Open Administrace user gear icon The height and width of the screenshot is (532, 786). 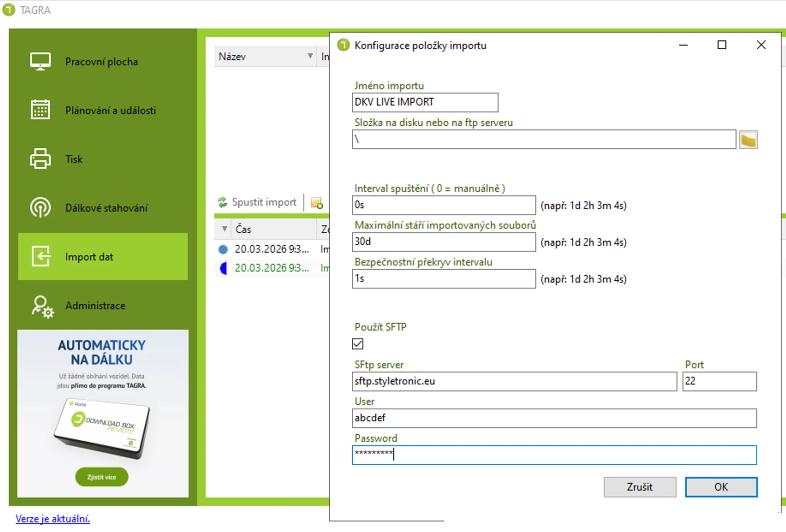pos(43,307)
